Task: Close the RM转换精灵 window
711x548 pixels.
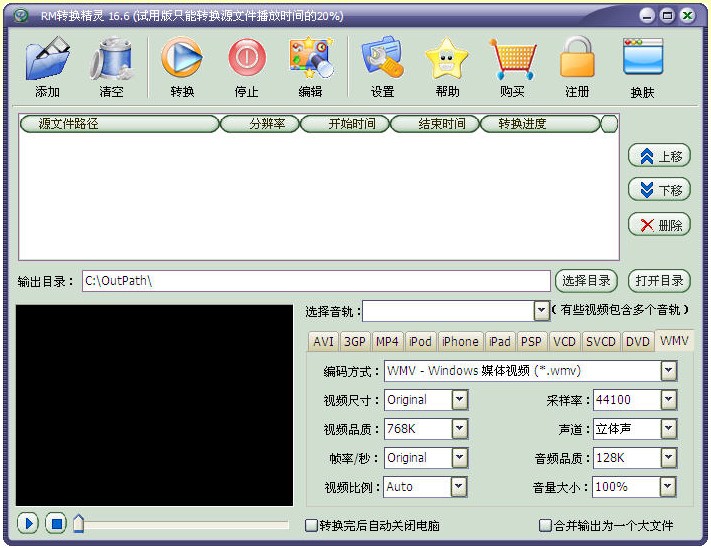Action: pos(687,16)
